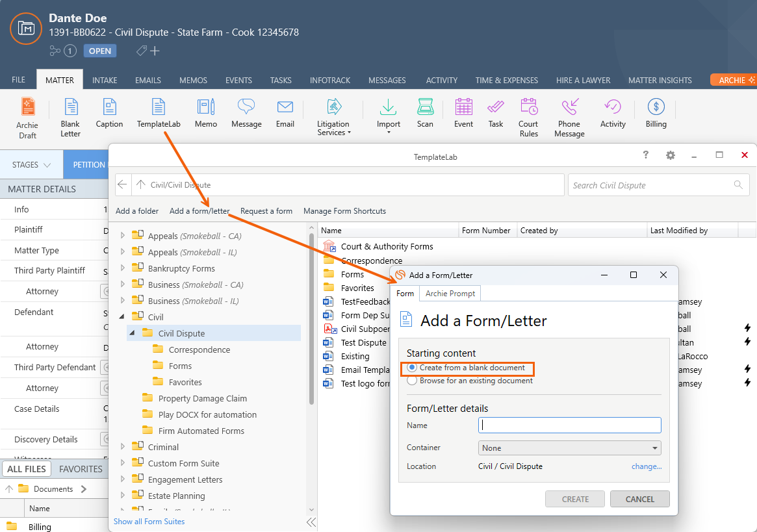
Task: Start a Scan
Action: 425,113
